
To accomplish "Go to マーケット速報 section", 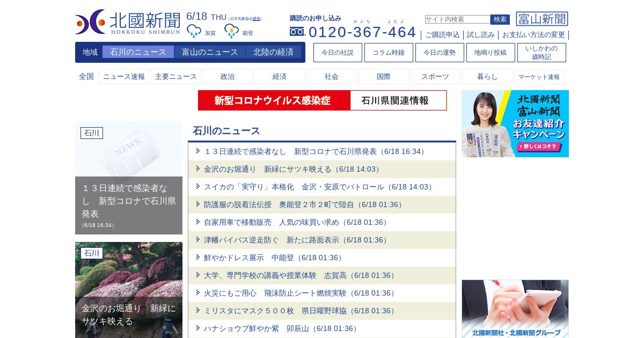I will pos(539,77).
